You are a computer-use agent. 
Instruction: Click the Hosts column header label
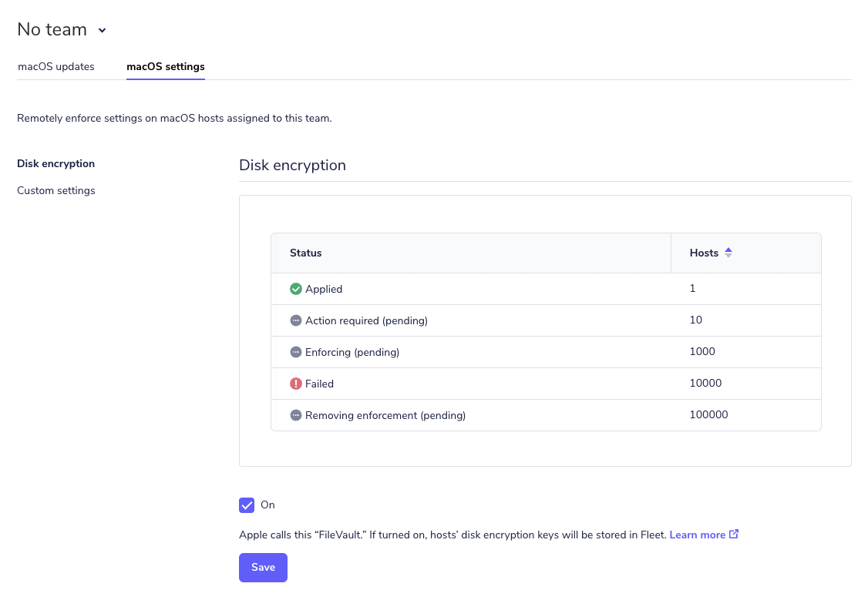704,253
